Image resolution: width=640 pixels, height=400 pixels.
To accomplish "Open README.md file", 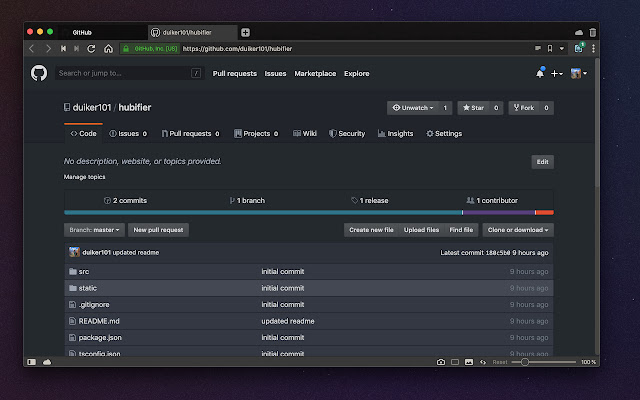I will [x=99, y=321].
